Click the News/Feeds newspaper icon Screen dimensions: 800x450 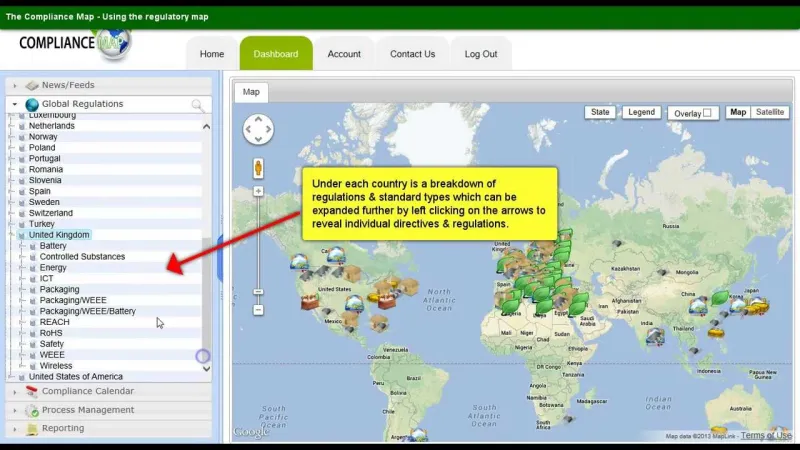[32, 85]
